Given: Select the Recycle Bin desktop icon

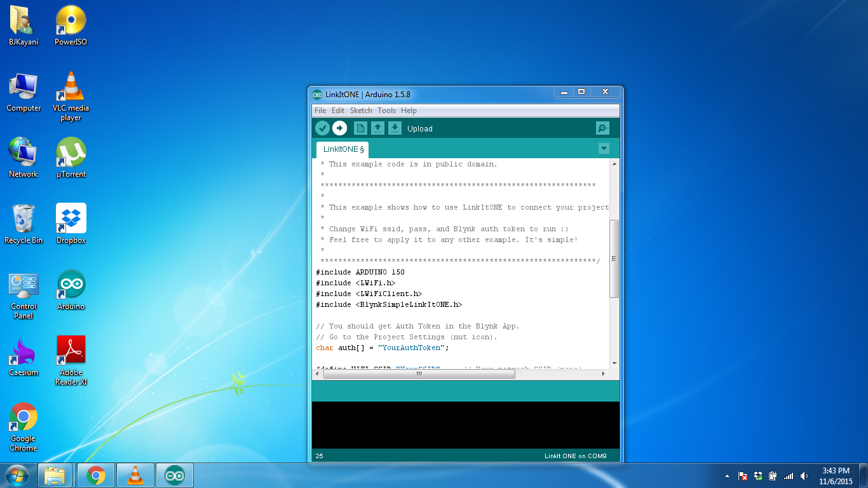Looking at the screenshot, I should pyautogui.click(x=24, y=224).
